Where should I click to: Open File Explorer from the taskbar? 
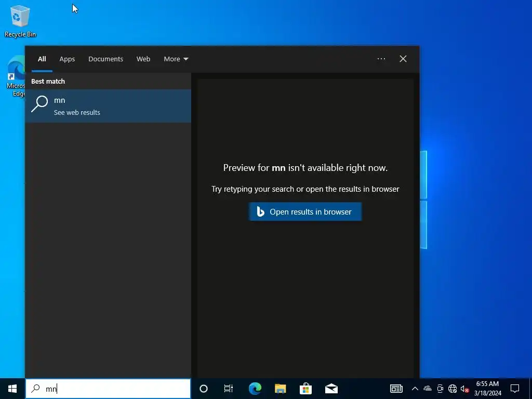(280, 389)
